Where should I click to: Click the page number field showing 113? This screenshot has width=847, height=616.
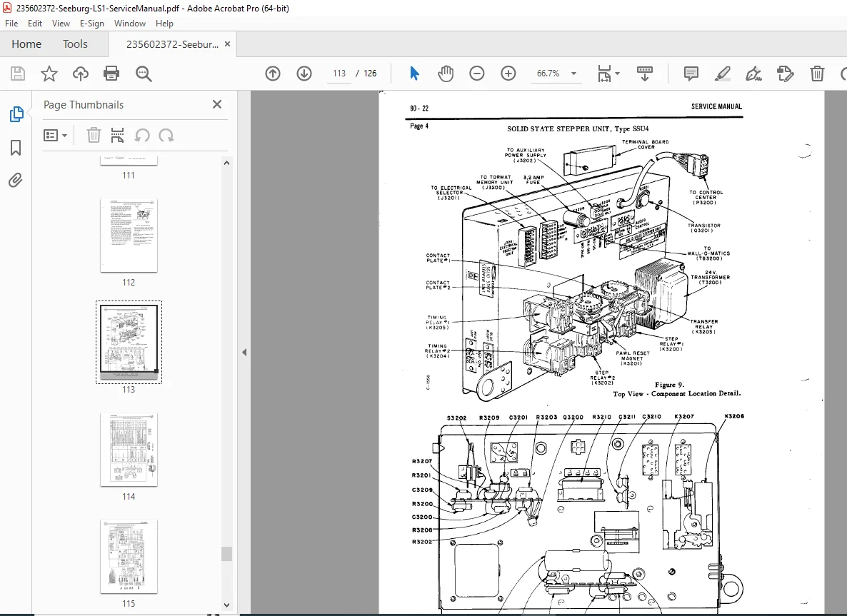coord(339,74)
